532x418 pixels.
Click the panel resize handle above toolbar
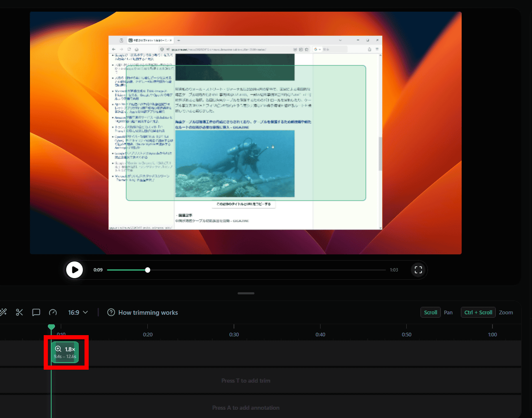[246, 293]
